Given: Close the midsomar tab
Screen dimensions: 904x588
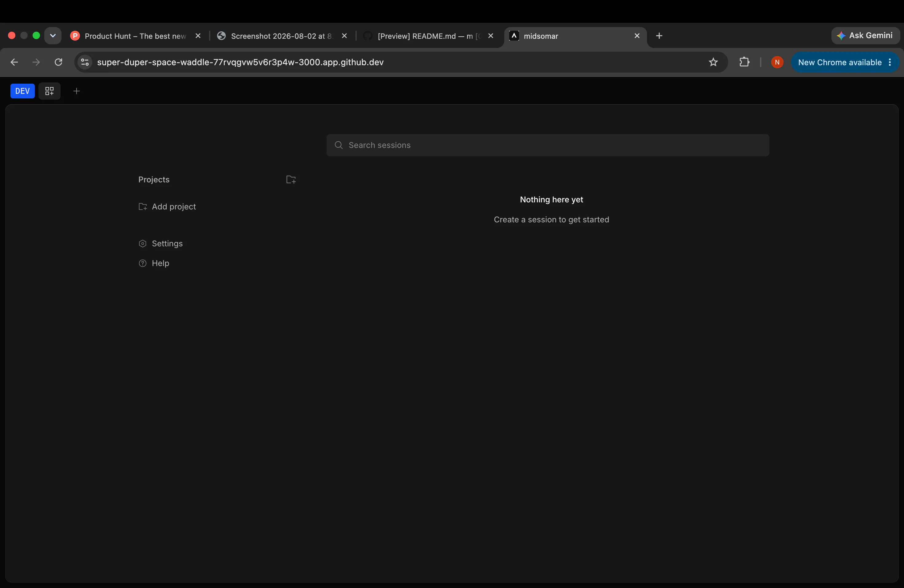Looking at the screenshot, I should [x=637, y=36].
